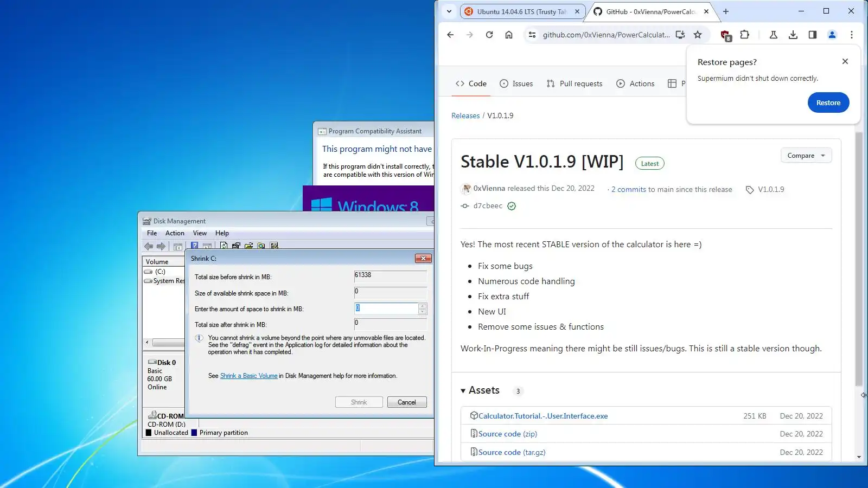
Task: Click the Properties icon in Disk Management toolbar
Action: [x=236, y=246]
